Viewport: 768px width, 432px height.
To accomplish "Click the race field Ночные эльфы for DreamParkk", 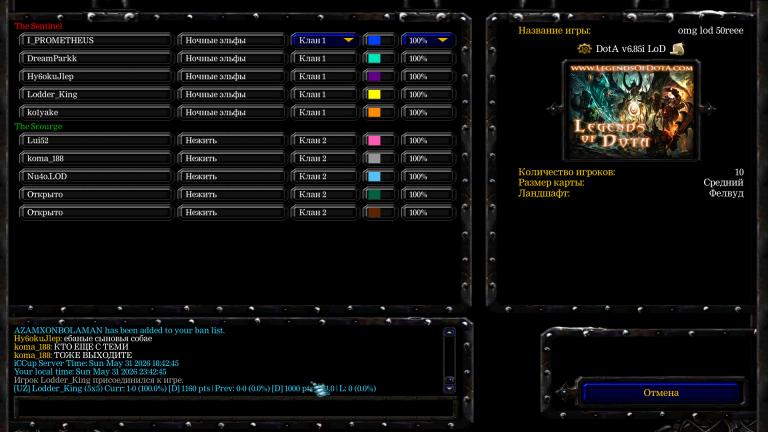I will (231, 58).
